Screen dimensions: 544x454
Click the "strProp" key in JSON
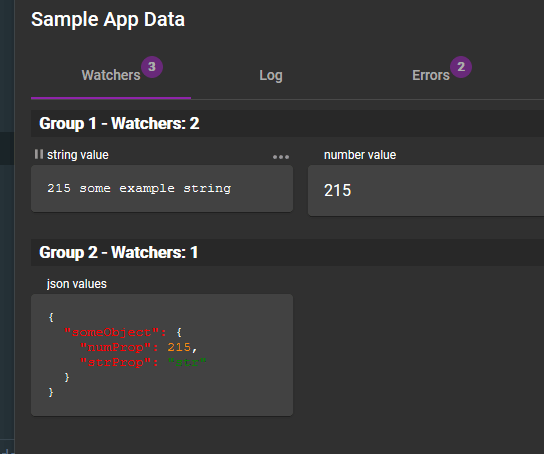coord(115,362)
